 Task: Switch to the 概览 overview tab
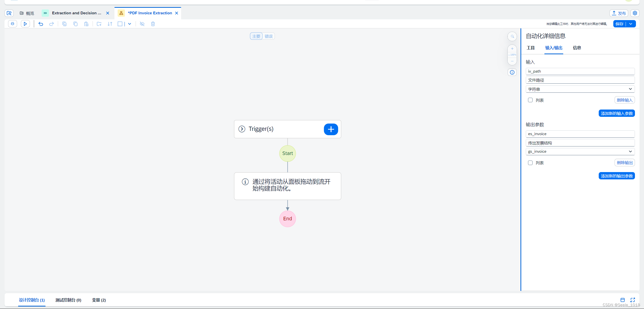tap(27, 13)
